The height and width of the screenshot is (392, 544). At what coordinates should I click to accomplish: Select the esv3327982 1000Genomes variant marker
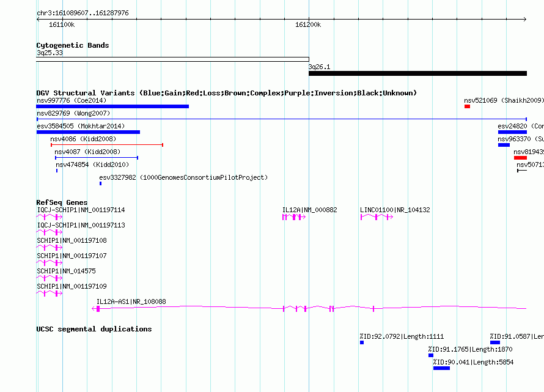[101, 183]
